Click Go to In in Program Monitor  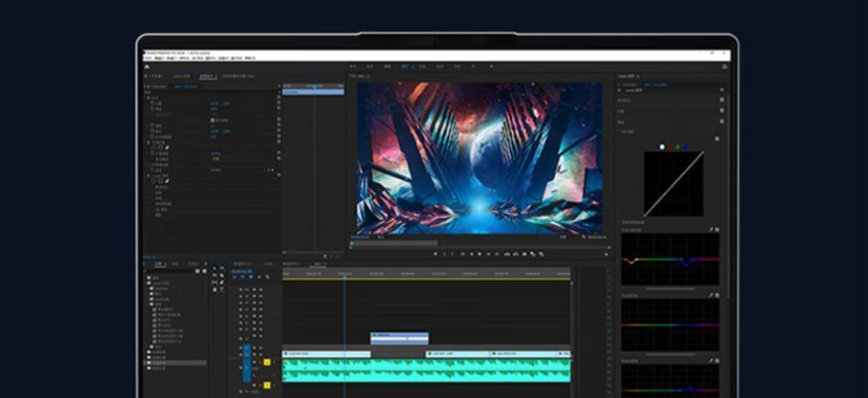point(463,254)
